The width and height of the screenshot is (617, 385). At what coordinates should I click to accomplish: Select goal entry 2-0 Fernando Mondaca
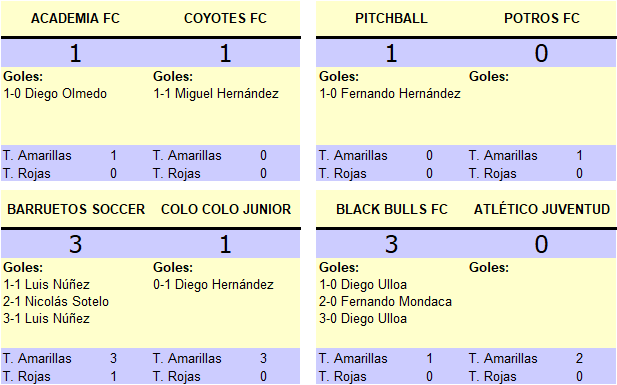click(385, 302)
